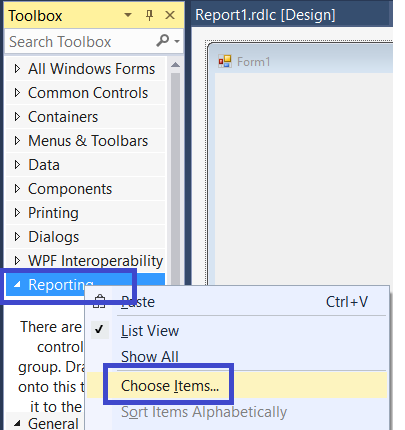Screen dimensions: 405x430
Task: Click Choose Items... menu entry
Action: [237, 386]
